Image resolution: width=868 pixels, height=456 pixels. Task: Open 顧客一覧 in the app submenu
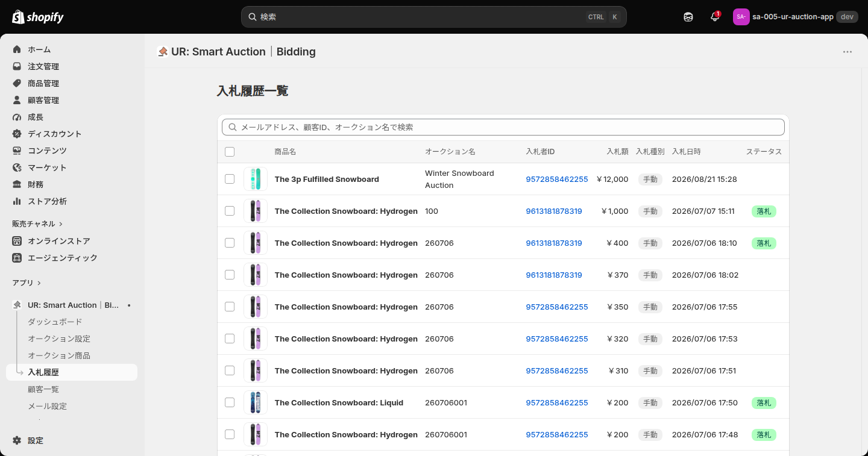coord(43,389)
